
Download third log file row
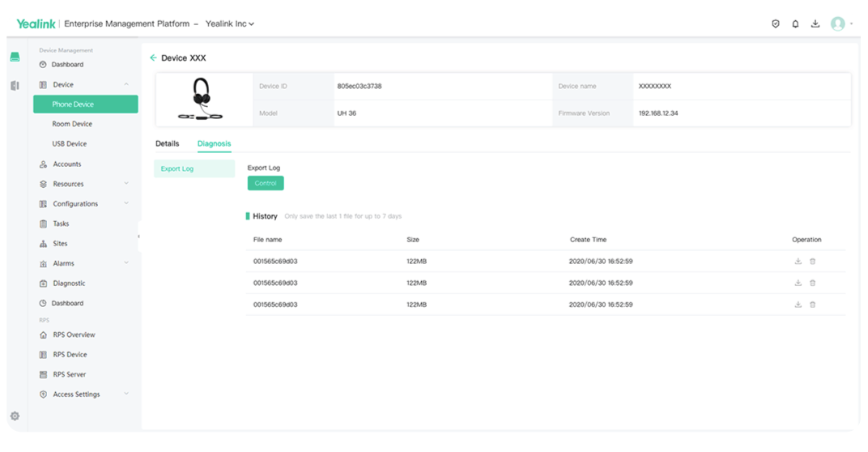click(x=798, y=305)
